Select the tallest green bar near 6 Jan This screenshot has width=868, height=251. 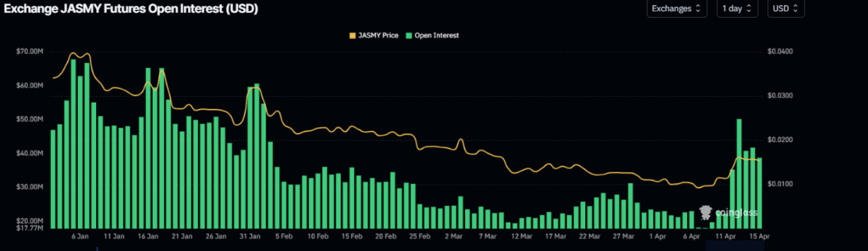point(74,143)
